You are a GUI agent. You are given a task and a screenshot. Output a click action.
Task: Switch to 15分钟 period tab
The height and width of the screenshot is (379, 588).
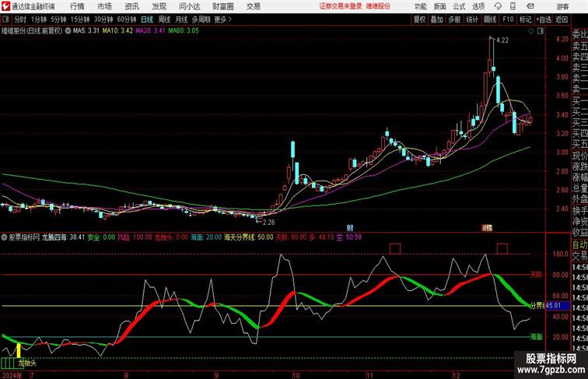[x=80, y=19]
